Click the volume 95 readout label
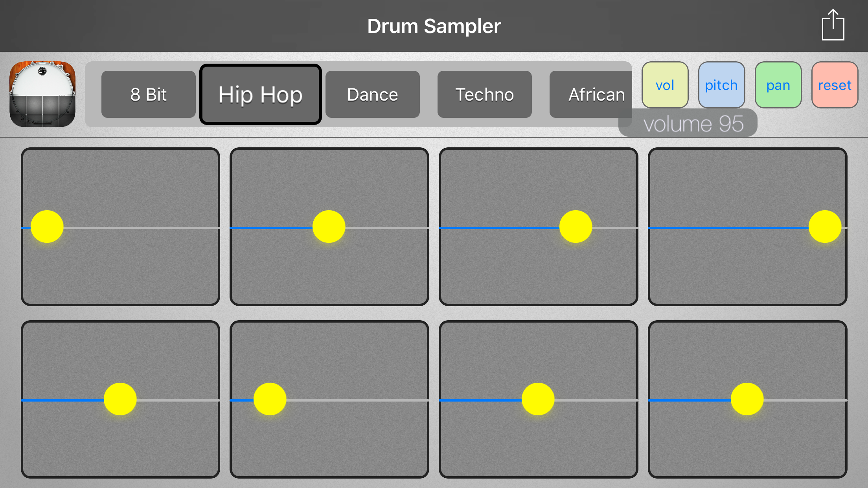Viewport: 868px width, 488px height. pos(693,124)
